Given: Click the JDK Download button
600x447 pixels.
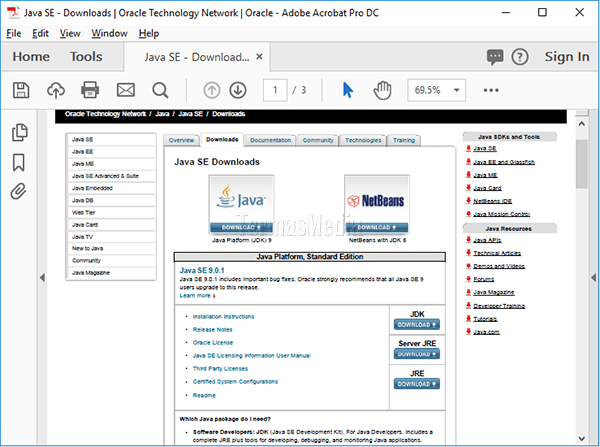Looking at the screenshot, I should (417, 325).
